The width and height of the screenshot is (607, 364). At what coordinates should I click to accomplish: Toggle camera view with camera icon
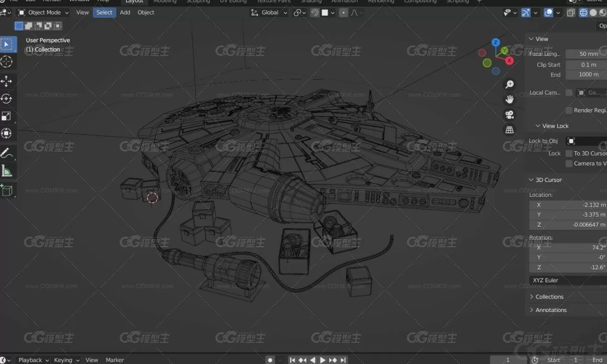click(509, 115)
